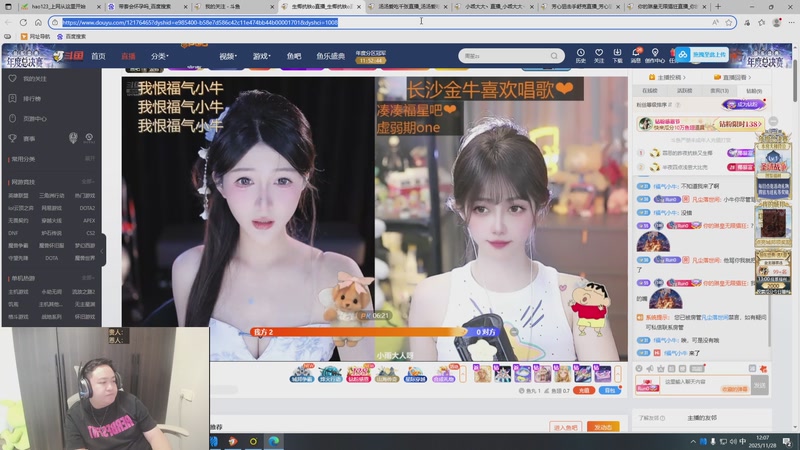The width and height of the screenshot is (800, 450).
Task: Expand 游戏 dropdown in Douyu nav
Action: coord(261,56)
